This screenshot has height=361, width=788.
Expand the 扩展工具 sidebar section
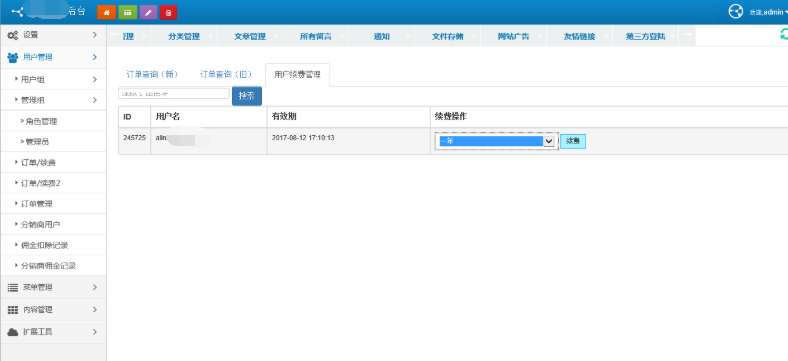[x=53, y=332]
